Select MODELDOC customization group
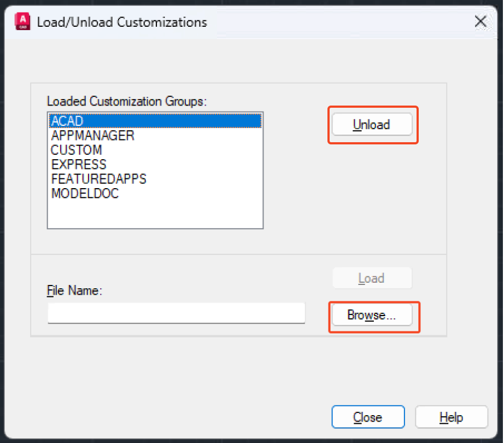Image resolution: width=504 pixels, height=443 pixels. pyautogui.click(x=85, y=194)
